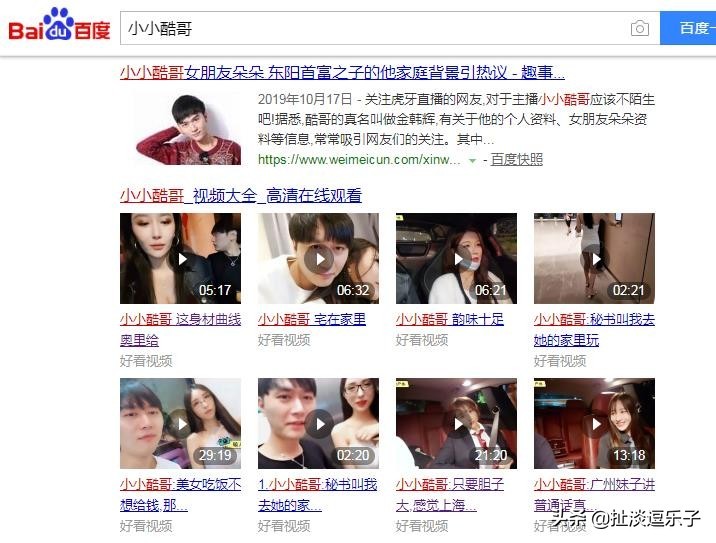Open the 小小酷哥女朋友朵朵 result title
The image size is (716, 543).
tap(342, 72)
